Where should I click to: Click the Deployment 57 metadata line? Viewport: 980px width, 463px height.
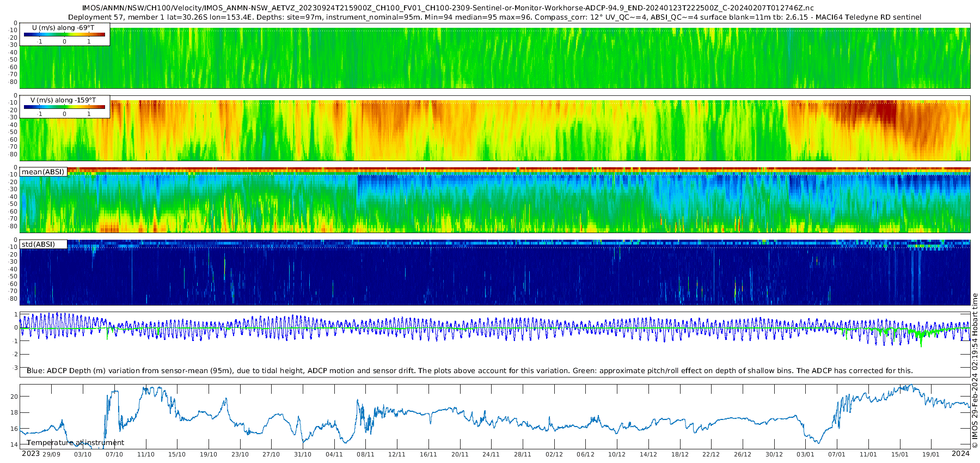(495, 17)
